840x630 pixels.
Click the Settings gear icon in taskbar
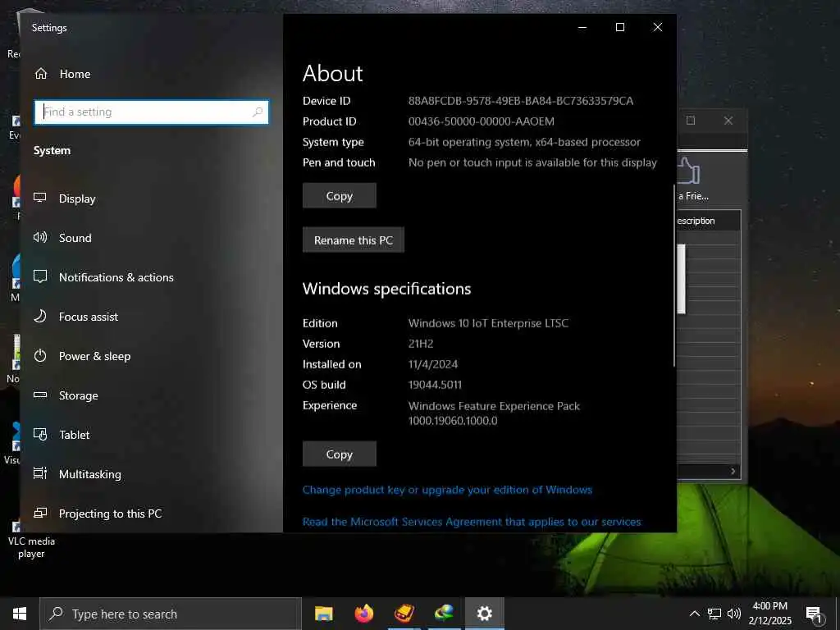(484, 614)
